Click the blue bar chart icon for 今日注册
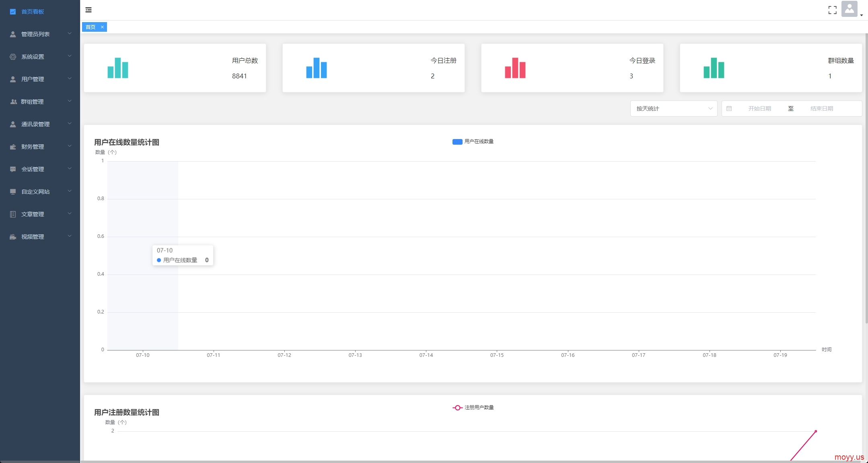Screen dimensions: 868x463 click(x=317, y=68)
